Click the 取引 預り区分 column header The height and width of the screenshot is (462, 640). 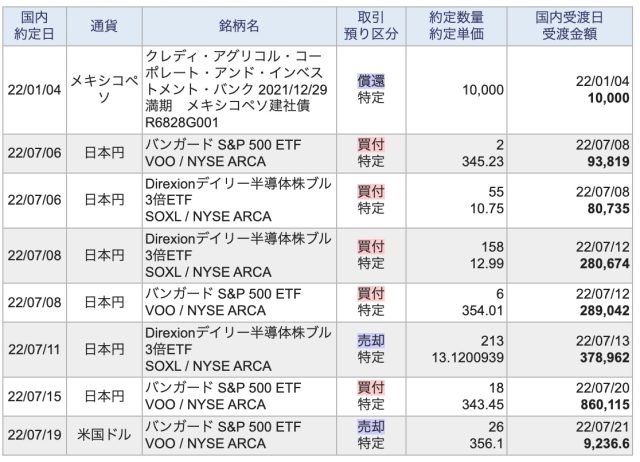pyautogui.click(x=375, y=23)
